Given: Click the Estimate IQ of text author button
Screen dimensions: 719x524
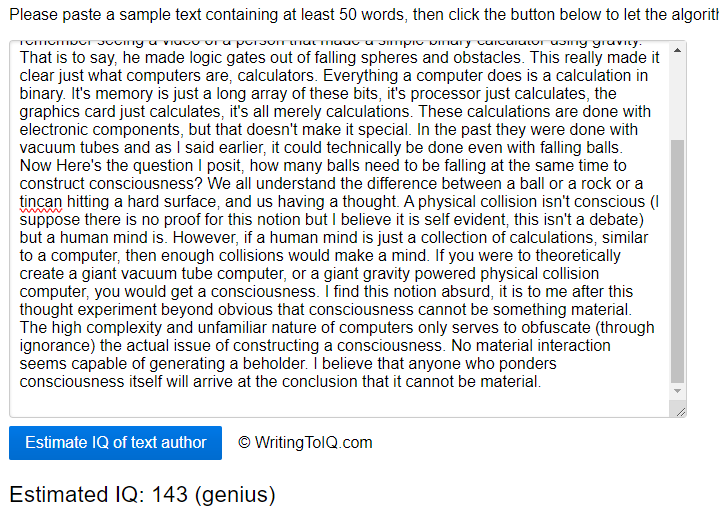Looking at the screenshot, I should (115, 443).
